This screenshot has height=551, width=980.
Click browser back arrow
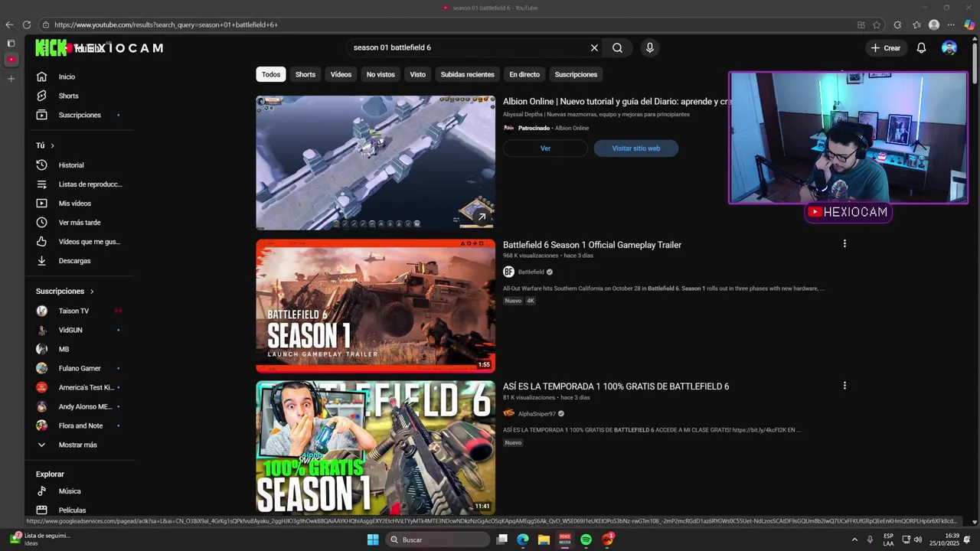10,24
